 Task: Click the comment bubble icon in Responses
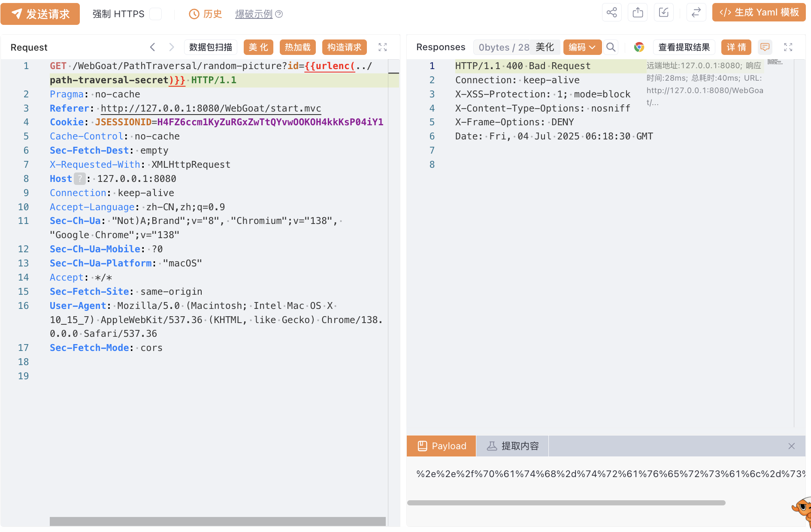765,47
